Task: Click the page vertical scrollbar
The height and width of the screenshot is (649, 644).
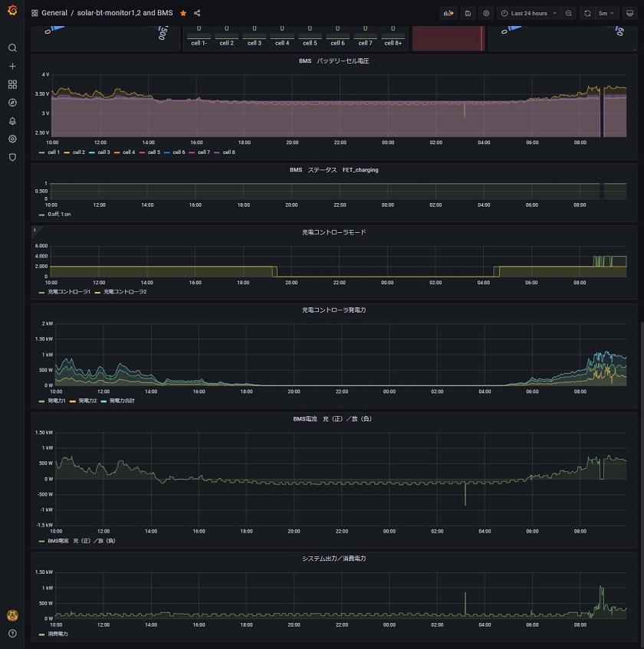Action: tap(642, 484)
